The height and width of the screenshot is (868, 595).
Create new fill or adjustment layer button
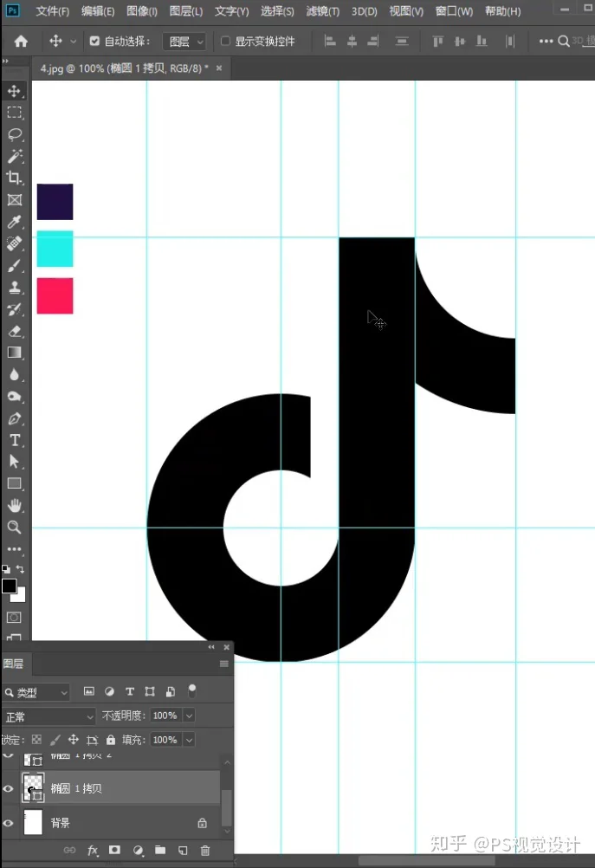click(138, 851)
